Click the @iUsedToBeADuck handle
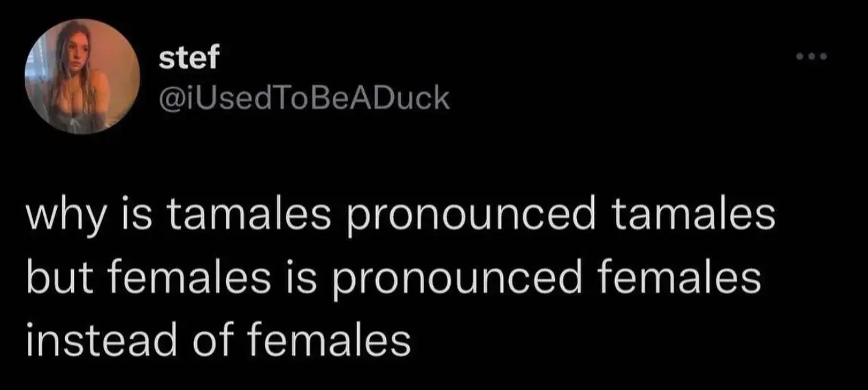The image size is (868, 390). pos(304,99)
